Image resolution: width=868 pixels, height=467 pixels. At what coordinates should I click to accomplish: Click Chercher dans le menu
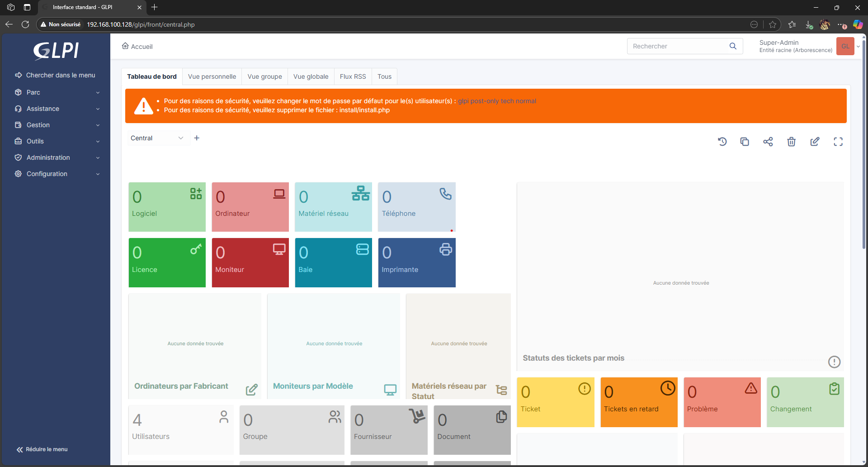55,75
